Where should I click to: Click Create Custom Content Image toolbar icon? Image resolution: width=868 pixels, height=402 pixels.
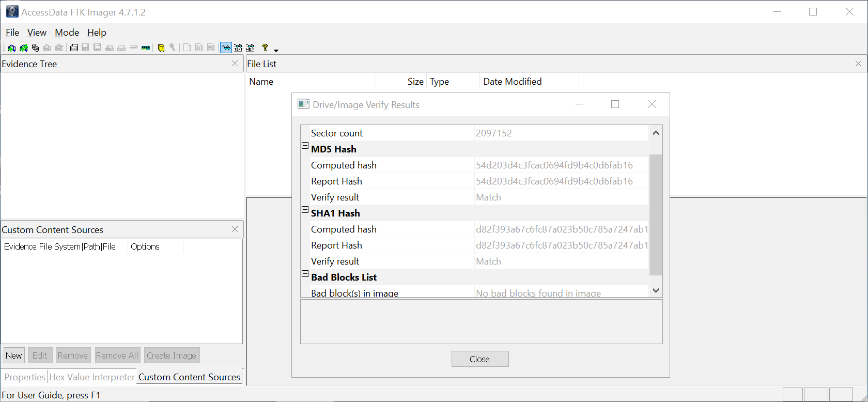click(121, 48)
